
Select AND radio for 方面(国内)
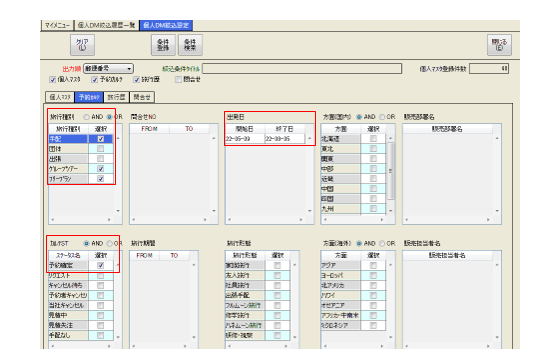click(359, 117)
